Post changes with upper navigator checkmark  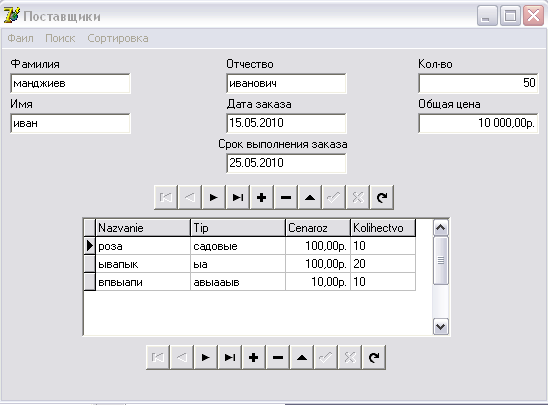pyautogui.click(x=333, y=197)
